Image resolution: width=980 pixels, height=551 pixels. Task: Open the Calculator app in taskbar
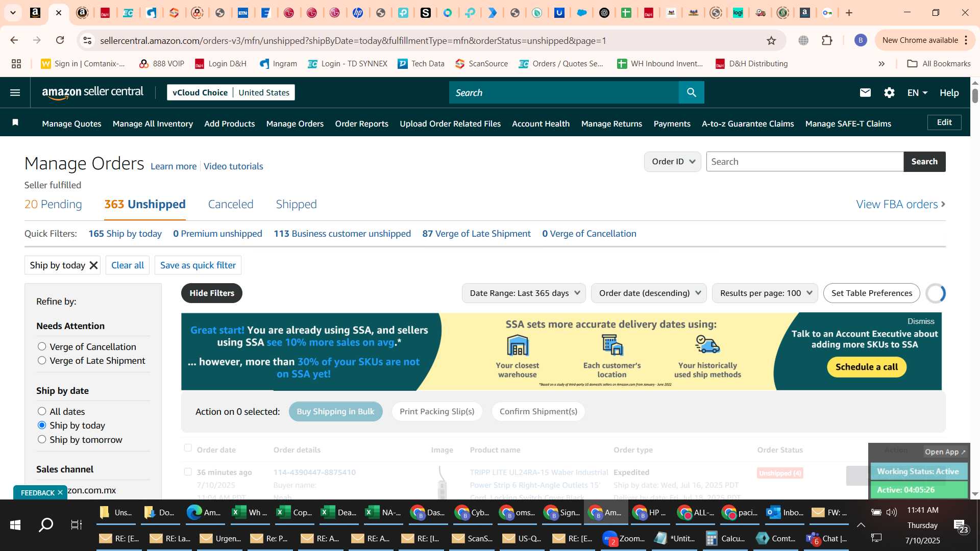[725, 538]
